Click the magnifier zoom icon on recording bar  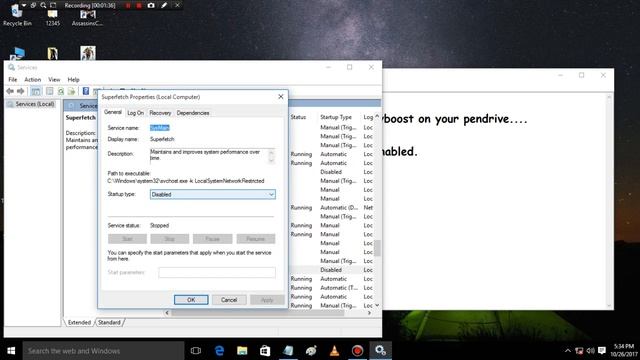tap(43, 5)
